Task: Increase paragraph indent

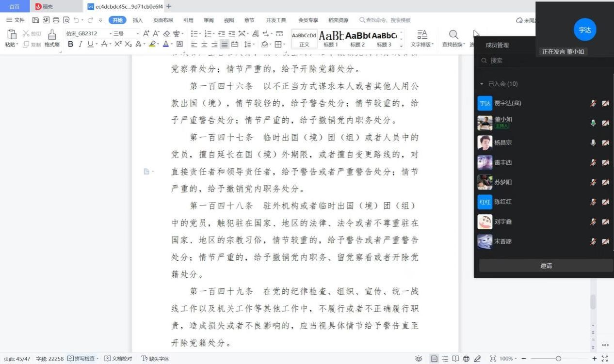Action: (232, 33)
